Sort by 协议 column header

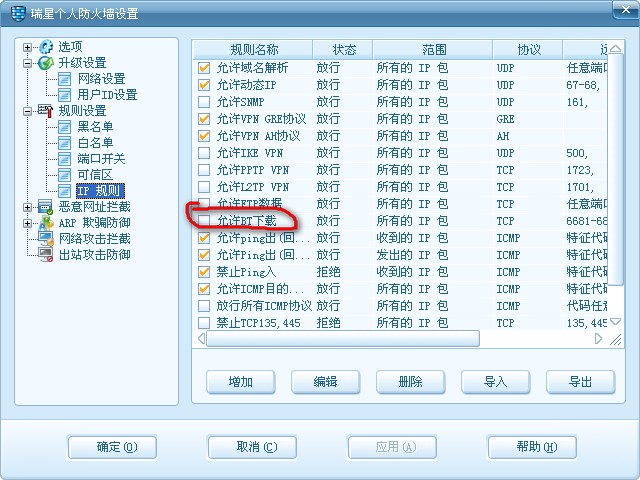528,50
